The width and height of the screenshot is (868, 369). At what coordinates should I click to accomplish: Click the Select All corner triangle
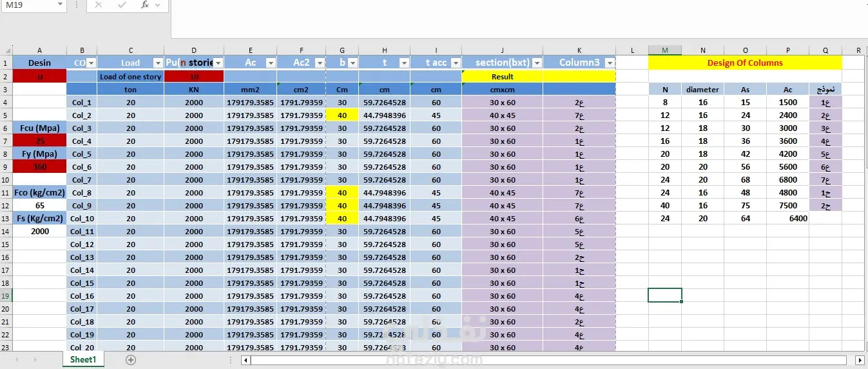pos(6,50)
